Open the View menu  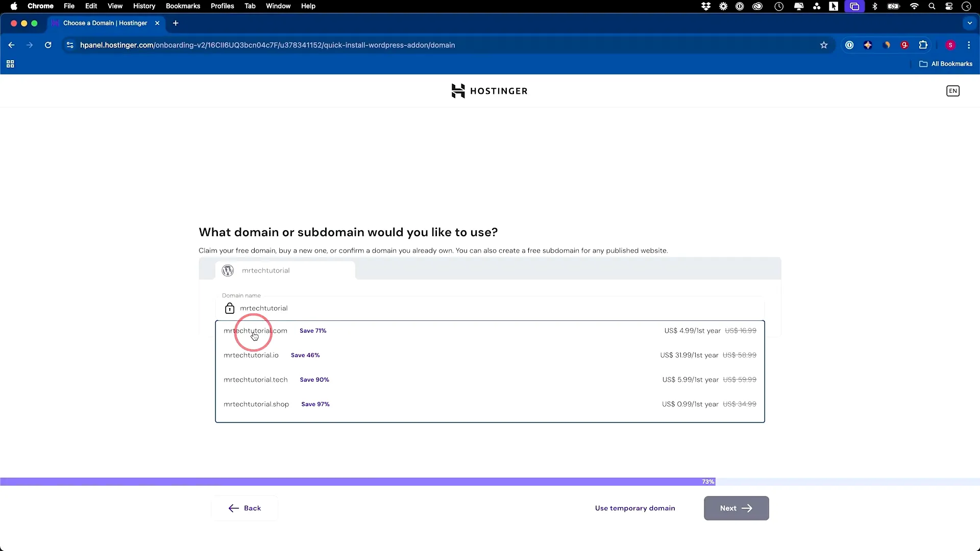tap(115, 6)
